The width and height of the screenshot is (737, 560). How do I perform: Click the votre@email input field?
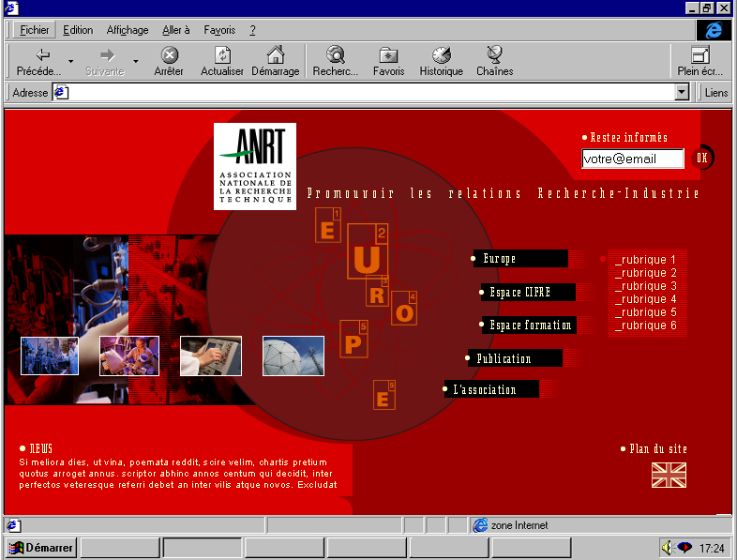(632, 159)
